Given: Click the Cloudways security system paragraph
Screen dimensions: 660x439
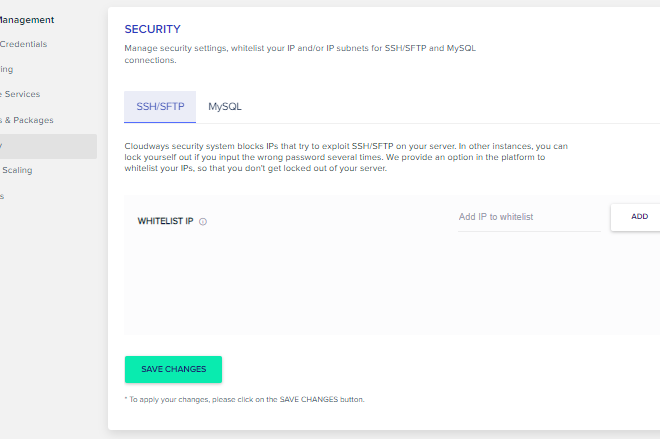Looking at the screenshot, I should pos(346,157).
